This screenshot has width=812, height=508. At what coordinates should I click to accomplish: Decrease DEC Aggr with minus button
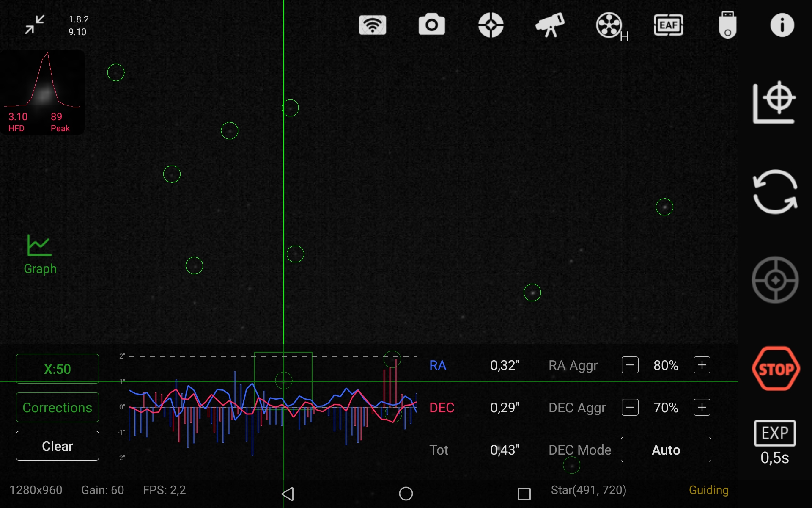[x=630, y=407]
